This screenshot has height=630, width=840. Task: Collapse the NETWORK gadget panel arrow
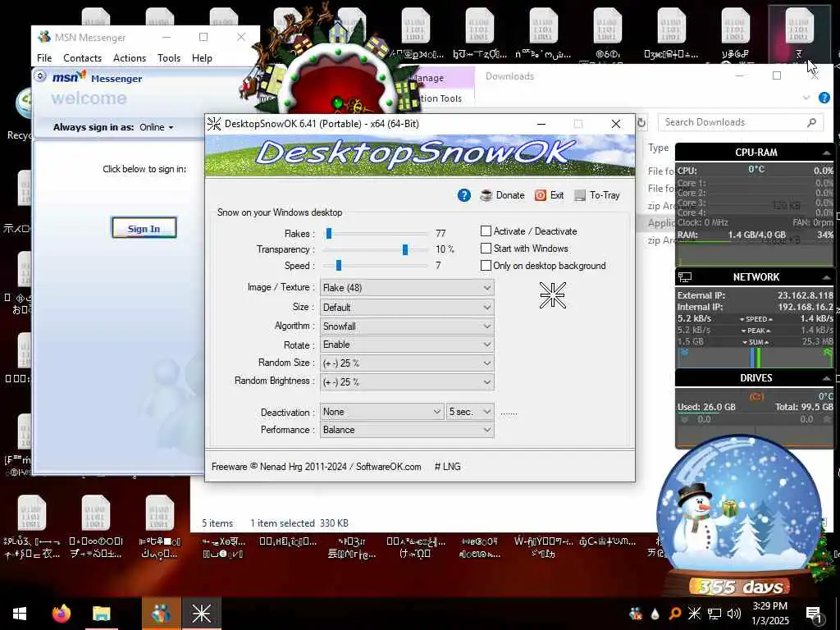tap(826, 277)
